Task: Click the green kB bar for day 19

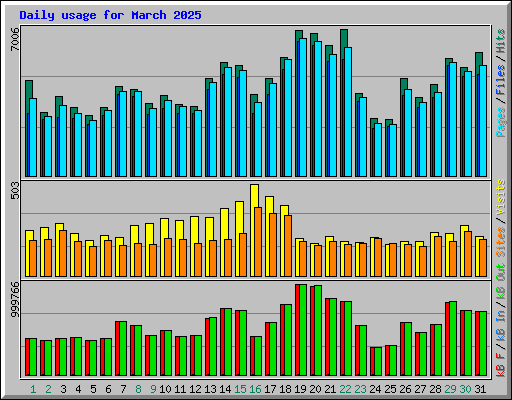Action: 303,330
